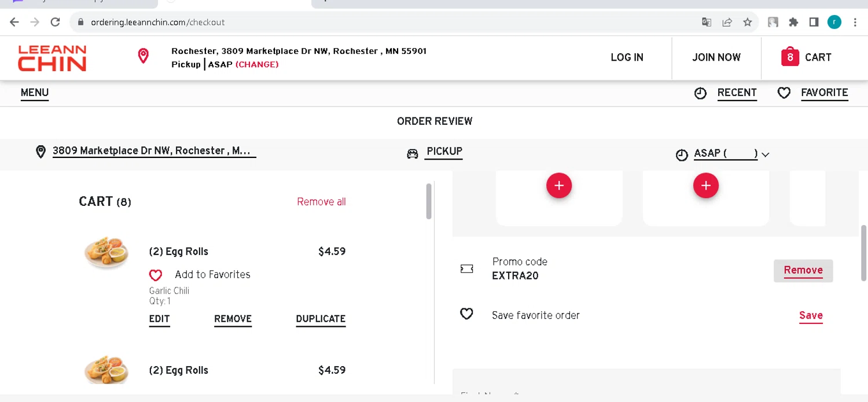The width and height of the screenshot is (868, 402).
Task: Toggle Add to Favorites heart for Egg Rolls
Action: click(156, 275)
